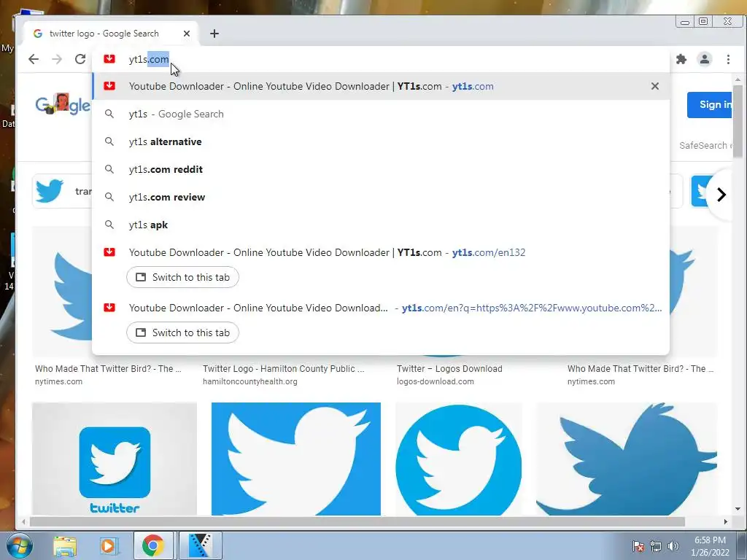Click the Chrome taskbar icon
Viewport: 747px width, 560px height.
click(x=152, y=545)
